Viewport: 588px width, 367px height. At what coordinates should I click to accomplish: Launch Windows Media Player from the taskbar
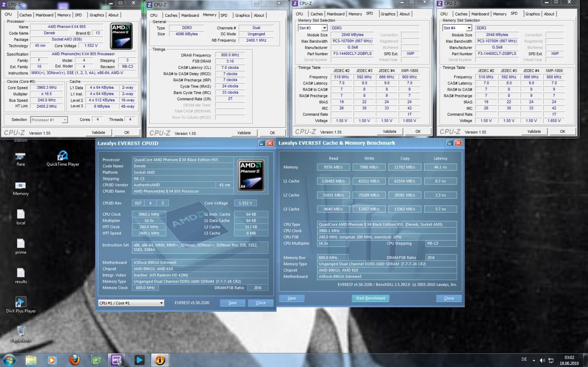(x=52, y=360)
